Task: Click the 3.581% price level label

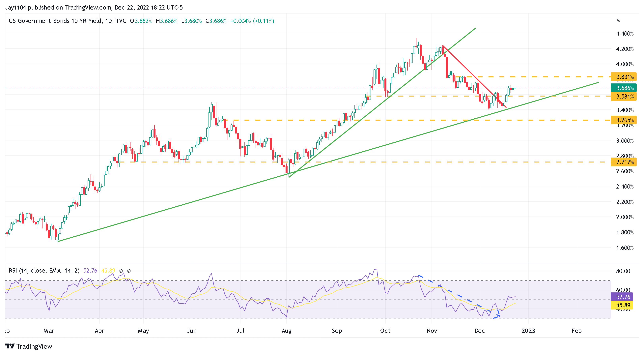Action: 624,97
